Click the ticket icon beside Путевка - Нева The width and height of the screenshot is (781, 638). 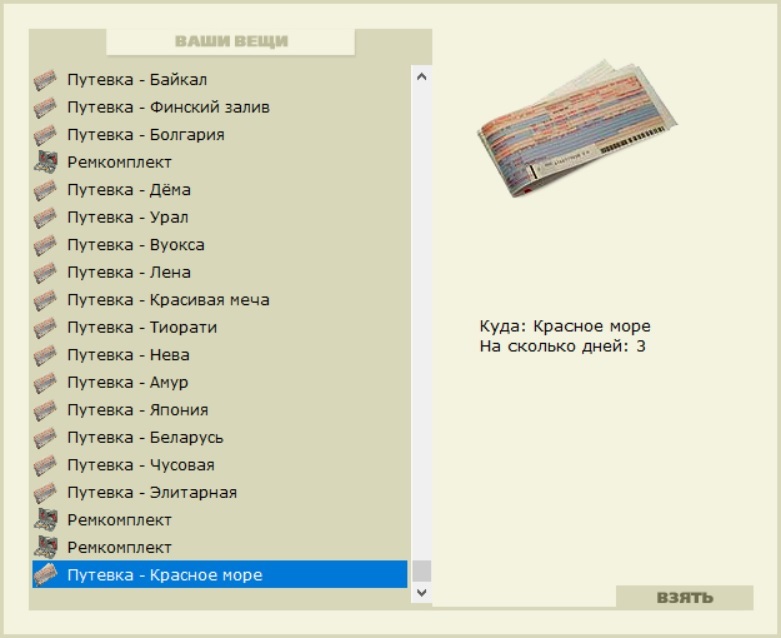point(45,355)
